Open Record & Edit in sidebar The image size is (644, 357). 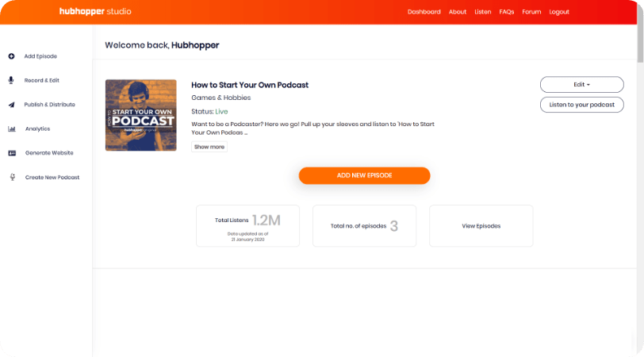point(41,80)
